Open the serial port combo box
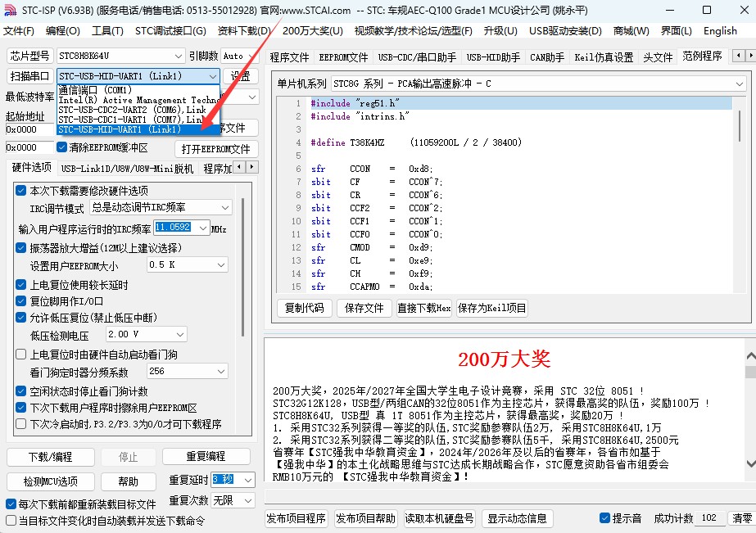Viewport: 756px width, 533px height. pos(138,76)
